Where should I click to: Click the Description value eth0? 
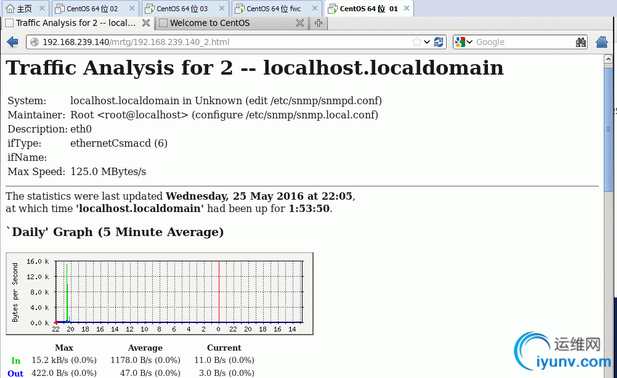[81, 129]
